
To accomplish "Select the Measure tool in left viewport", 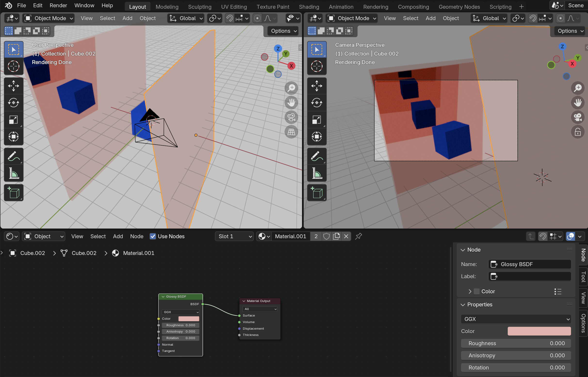I will 14,173.
